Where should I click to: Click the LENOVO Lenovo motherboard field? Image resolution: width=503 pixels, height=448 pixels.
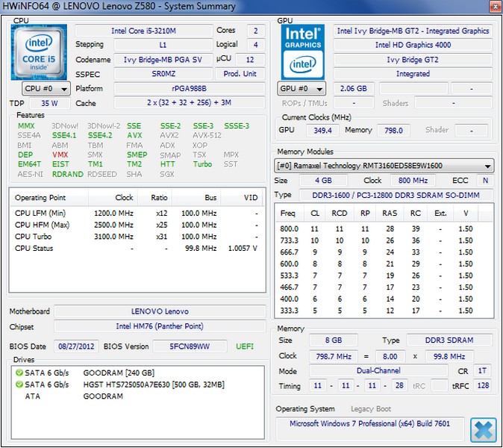click(x=160, y=311)
